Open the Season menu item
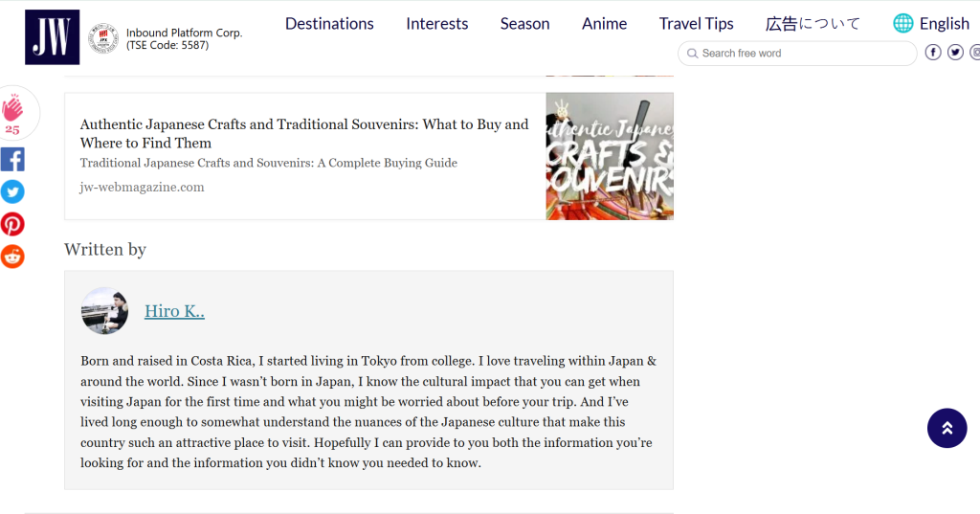 (524, 24)
